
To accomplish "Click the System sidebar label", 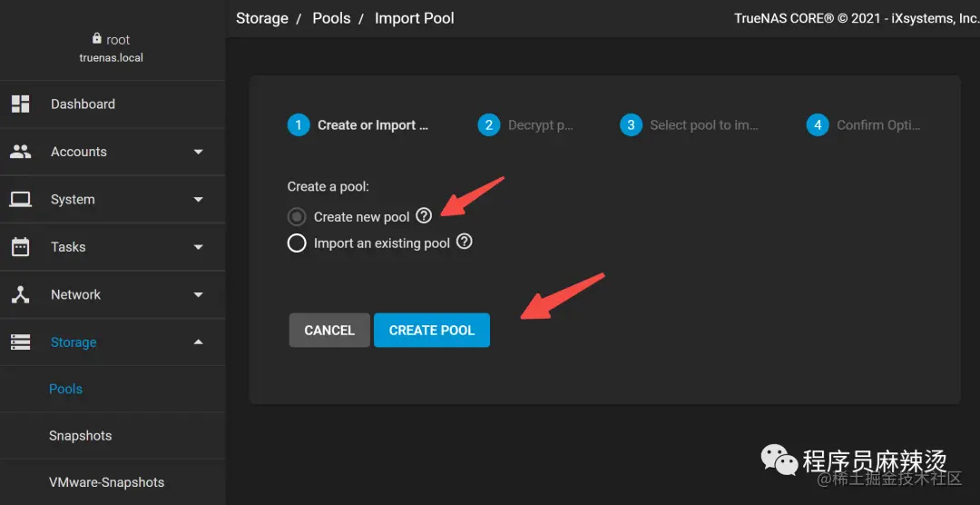I will (x=73, y=200).
